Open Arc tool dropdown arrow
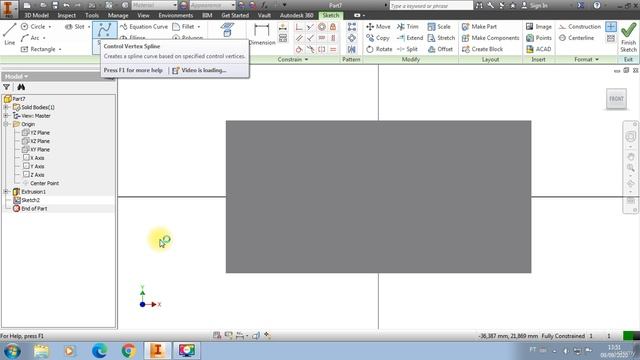Screen dimensions: 640x360 click(44, 38)
